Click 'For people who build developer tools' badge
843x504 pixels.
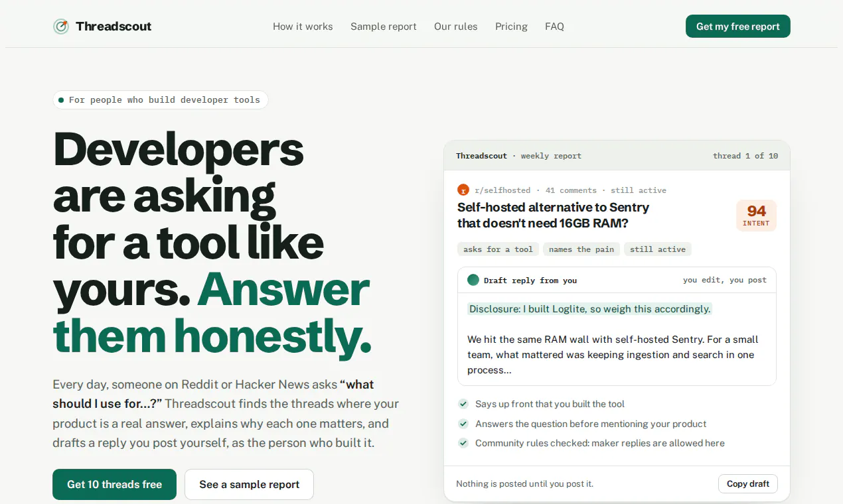[161, 100]
